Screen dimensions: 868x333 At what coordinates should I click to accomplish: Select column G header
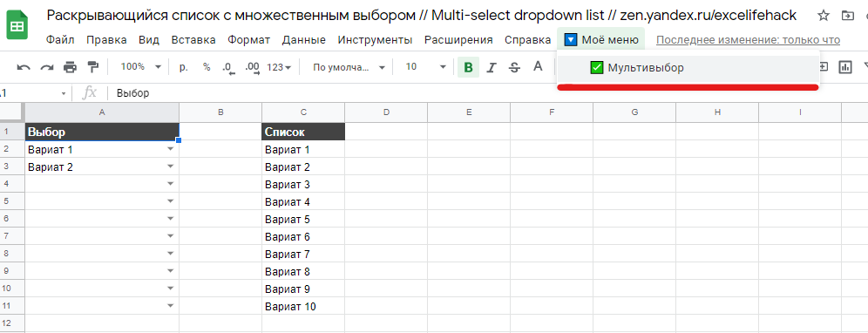pyautogui.click(x=634, y=112)
